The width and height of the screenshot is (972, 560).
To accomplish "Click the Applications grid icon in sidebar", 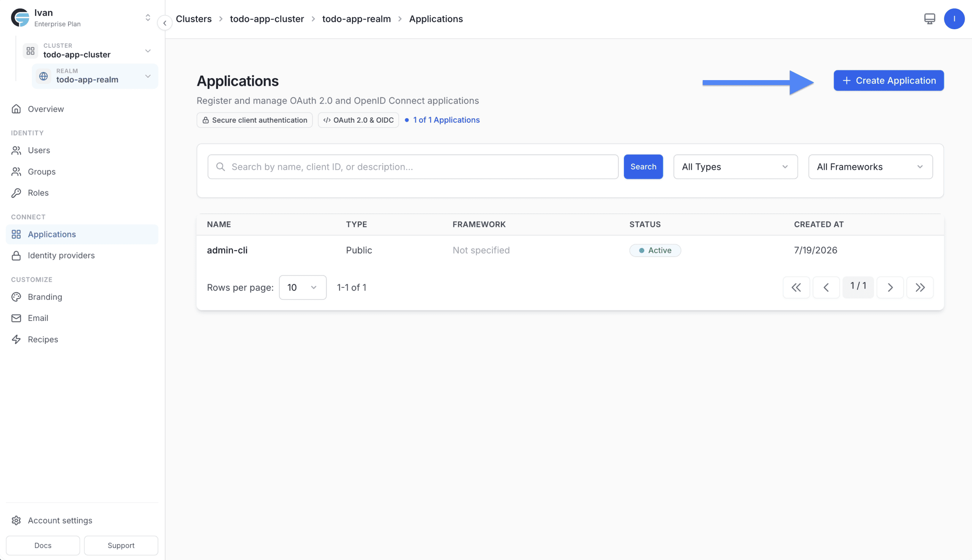I will (16, 234).
